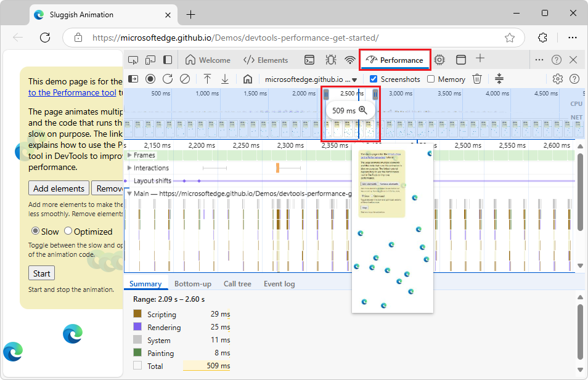Open the Console tool icon
Viewport: 588px width, 380px height.
pyautogui.click(x=310, y=60)
